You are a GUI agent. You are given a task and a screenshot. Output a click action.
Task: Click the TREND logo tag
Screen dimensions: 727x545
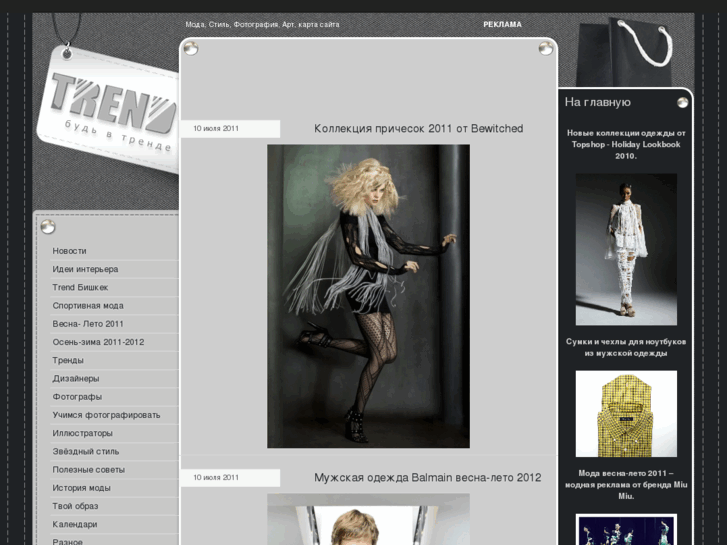108,110
